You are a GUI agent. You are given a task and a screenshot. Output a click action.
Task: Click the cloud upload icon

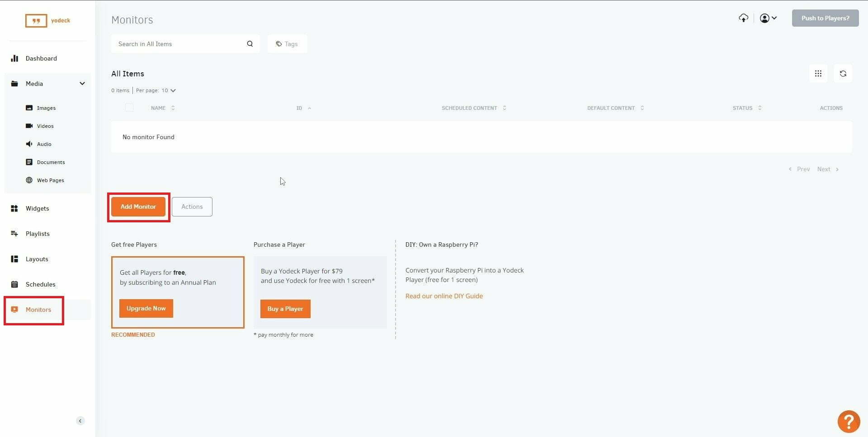tap(744, 18)
